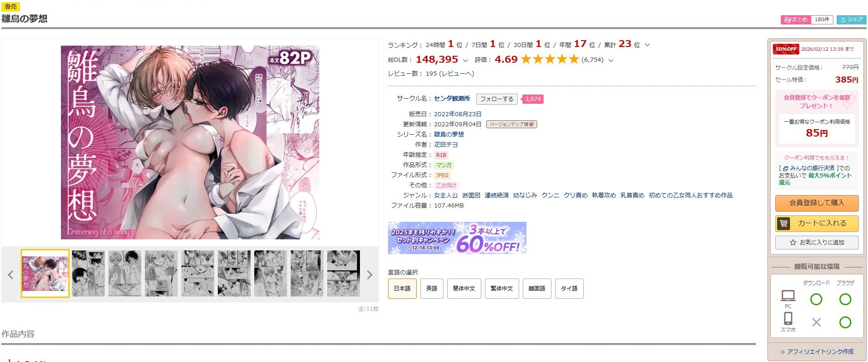Click the star icon for お気に入りに追加
868x362 pixels.
[793, 242]
